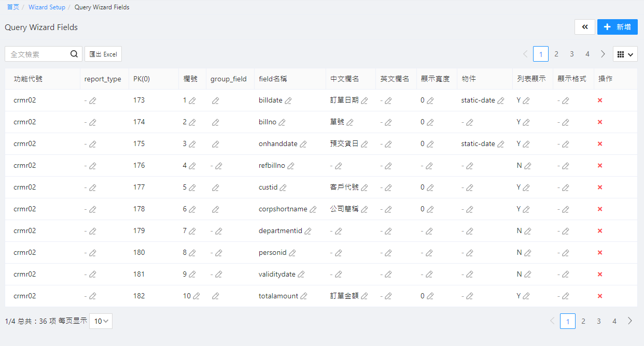
Task: Open the Wizard Setup breadcrumb link
Action: (x=47, y=7)
